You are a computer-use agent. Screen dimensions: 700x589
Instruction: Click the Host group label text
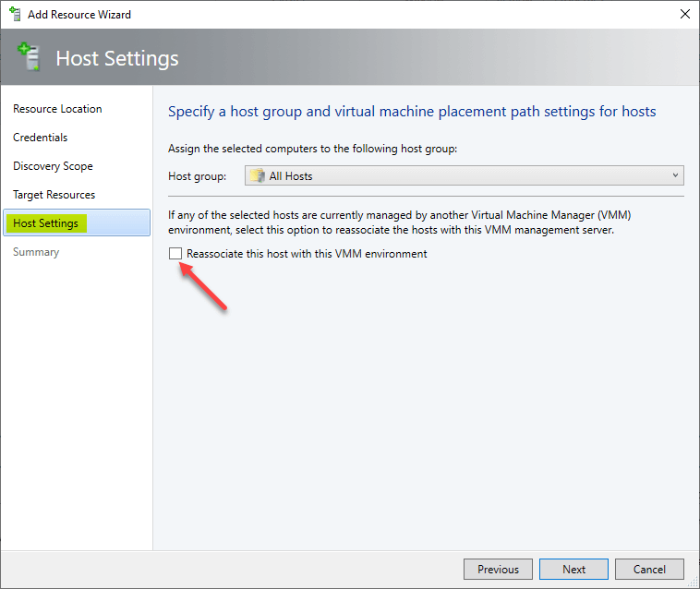click(198, 176)
